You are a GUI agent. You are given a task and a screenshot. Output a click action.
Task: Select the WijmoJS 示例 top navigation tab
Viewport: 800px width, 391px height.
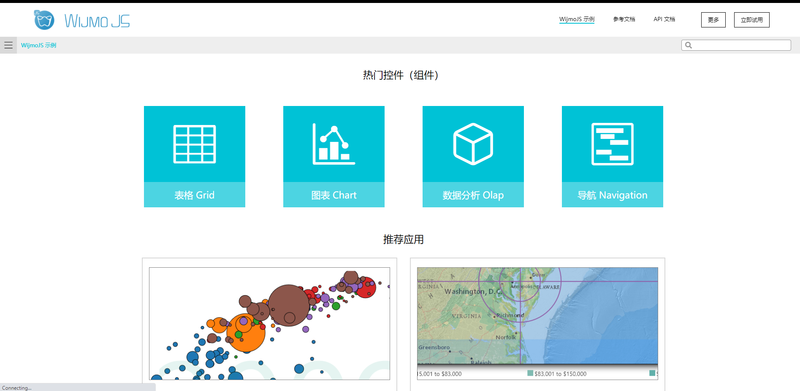tap(577, 19)
